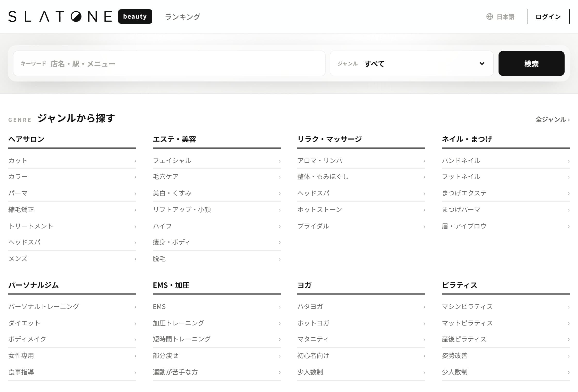Click the SLATONE logo
This screenshot has height=392, width=578.
[x=60, y=17]
